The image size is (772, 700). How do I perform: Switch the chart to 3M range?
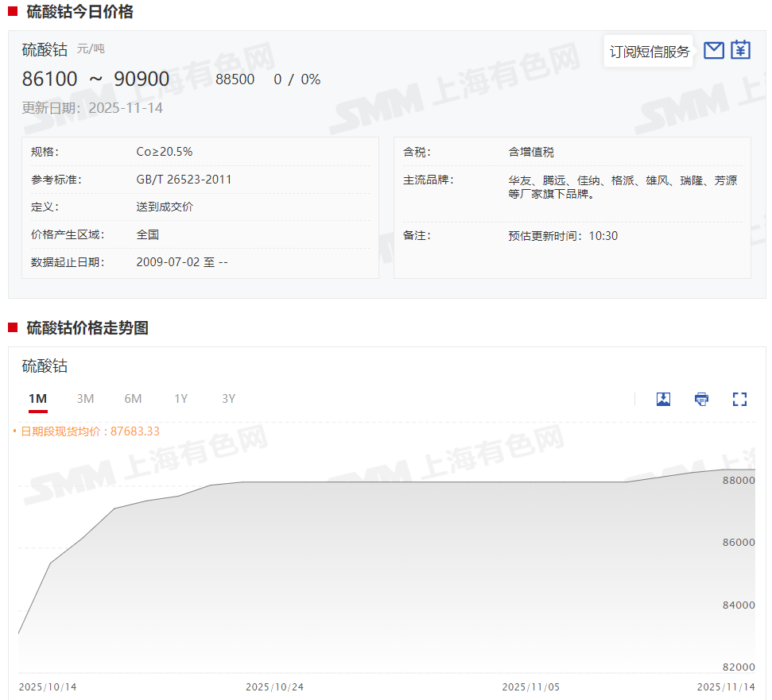[85, 399]
